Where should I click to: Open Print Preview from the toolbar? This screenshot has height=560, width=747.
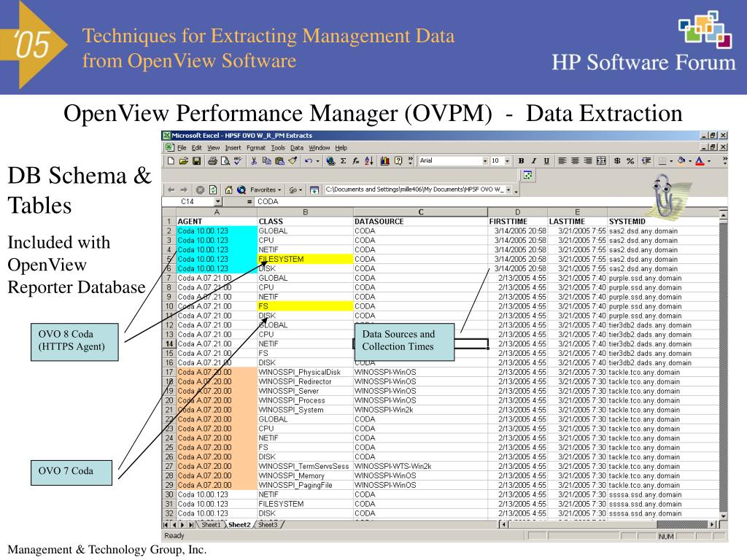pos(225,161)
